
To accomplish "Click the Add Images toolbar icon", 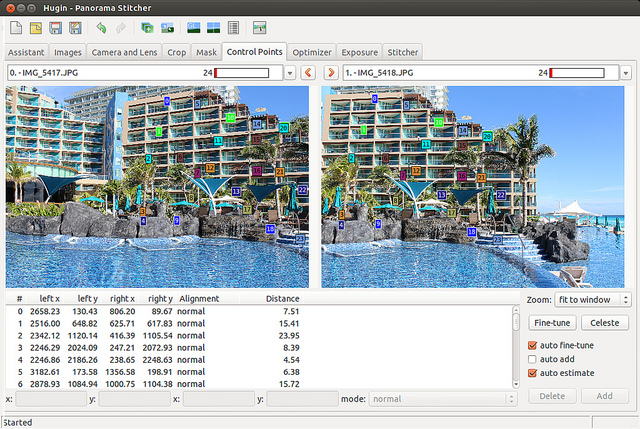I will [147, 27].
